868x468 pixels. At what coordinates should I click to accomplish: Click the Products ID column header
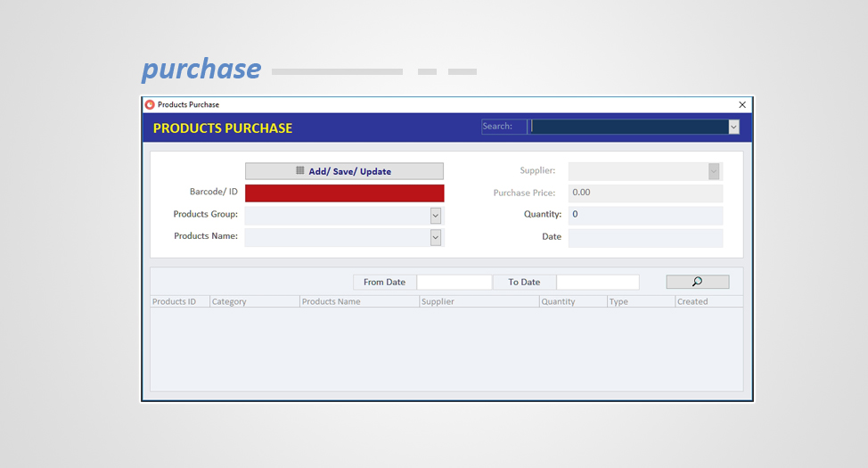coord(180,301)
